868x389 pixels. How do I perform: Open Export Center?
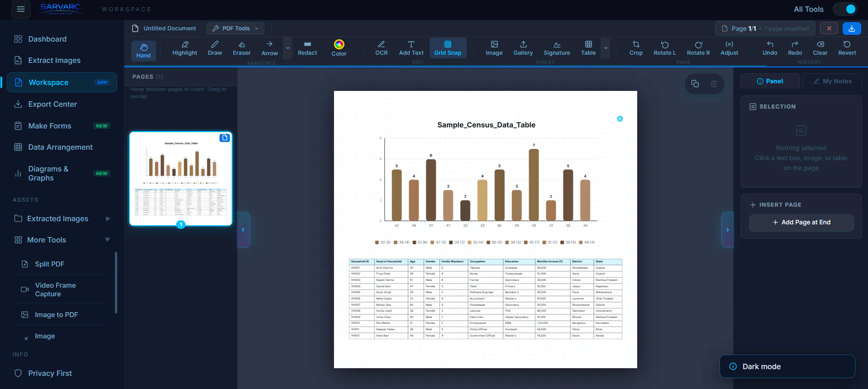pyautogui.click(x=62, y=104)
